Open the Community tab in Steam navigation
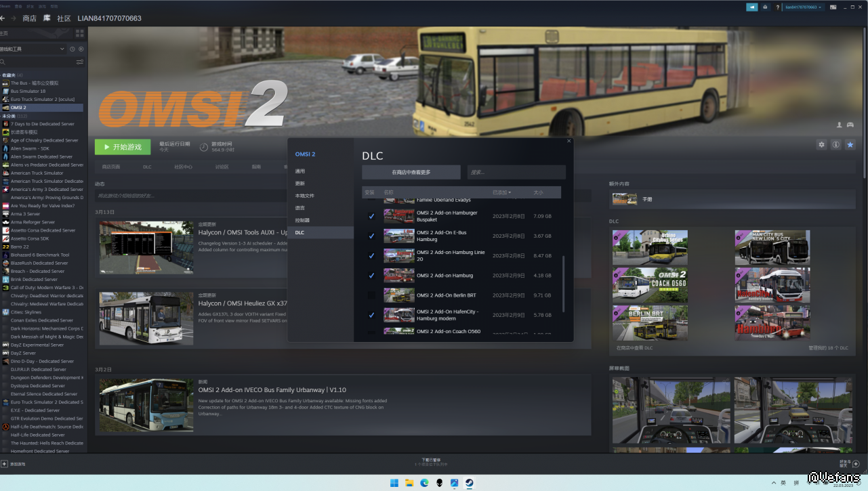The height and width of the screenshot is (491, 868). point(64,18)
